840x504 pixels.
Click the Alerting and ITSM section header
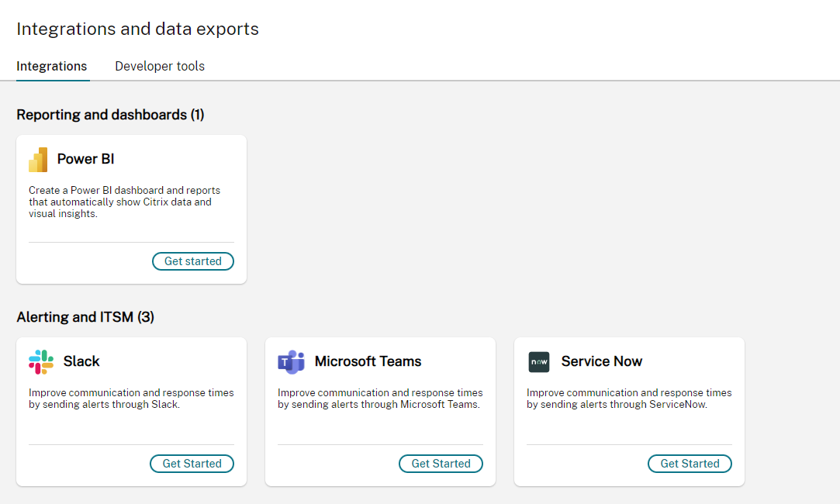pyautogui.click(x=85, y=316)
